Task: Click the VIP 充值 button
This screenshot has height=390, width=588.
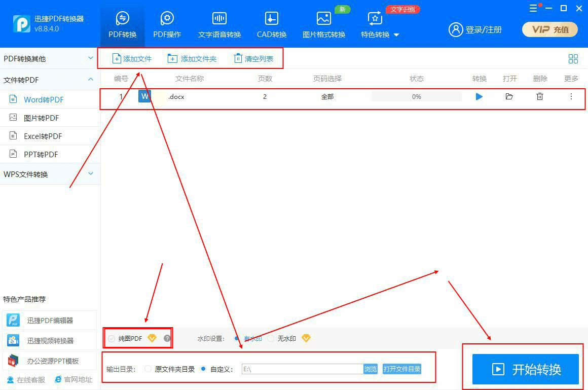Action: coord(550,29)
